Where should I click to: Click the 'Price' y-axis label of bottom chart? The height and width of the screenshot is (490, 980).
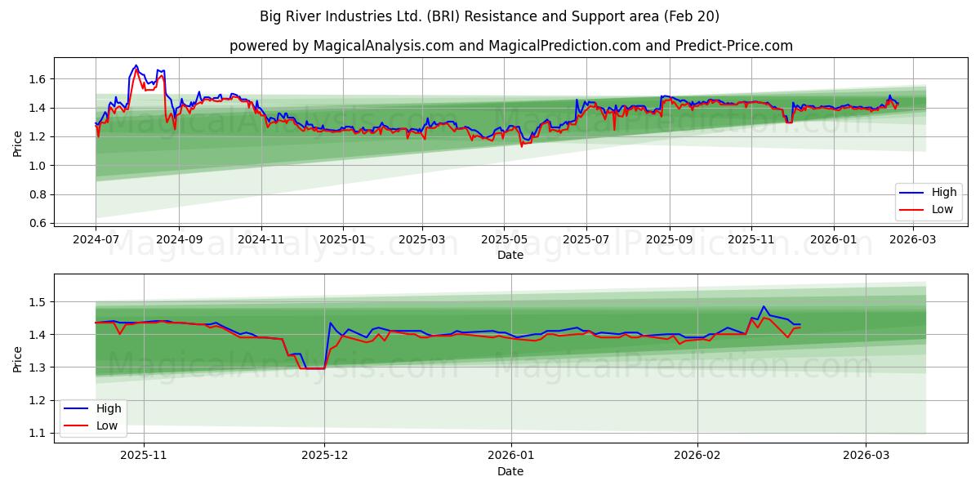[x=18, y=359]
